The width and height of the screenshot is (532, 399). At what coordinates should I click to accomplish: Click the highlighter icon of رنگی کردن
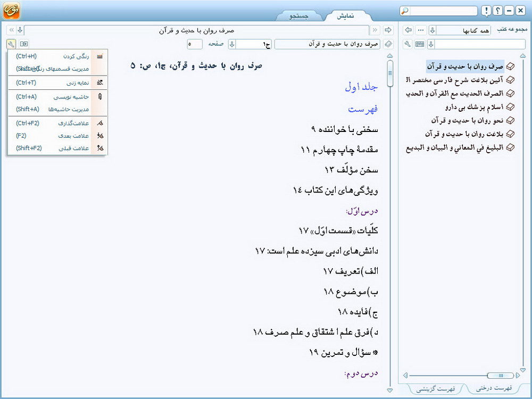100,56
